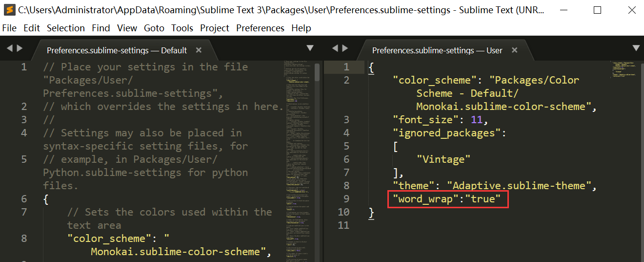Go to next tab in right pane
The height and width of the screenshot is (262, 644).
[x=345, y=48]
